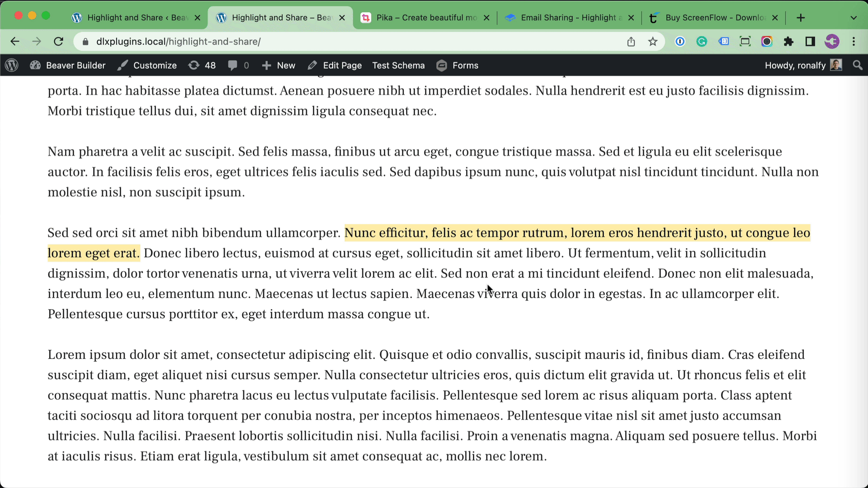The image size is (868, 488).
Task: Switch to the Buy ScreenFlow tab
Action: point(714,18)
